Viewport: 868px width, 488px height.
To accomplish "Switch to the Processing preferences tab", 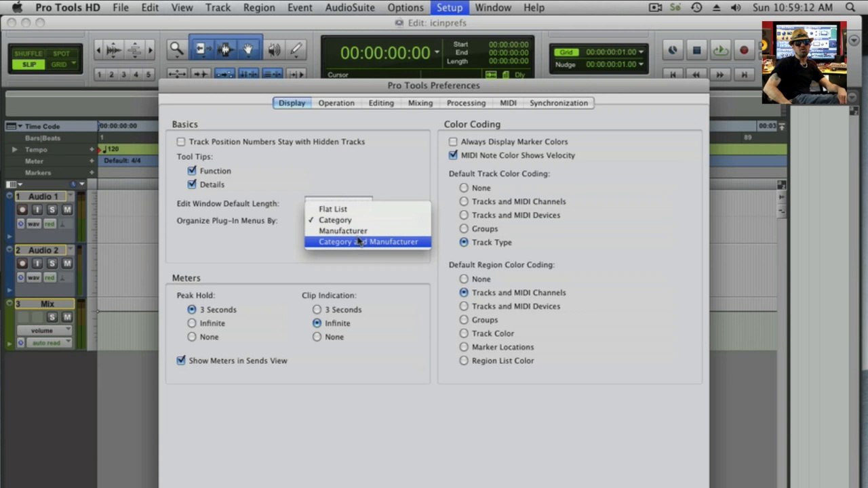I will point(466,103).
